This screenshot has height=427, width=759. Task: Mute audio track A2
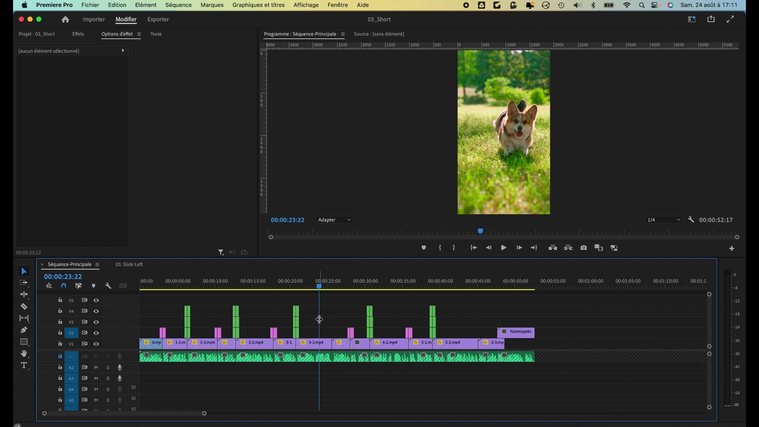96,368
